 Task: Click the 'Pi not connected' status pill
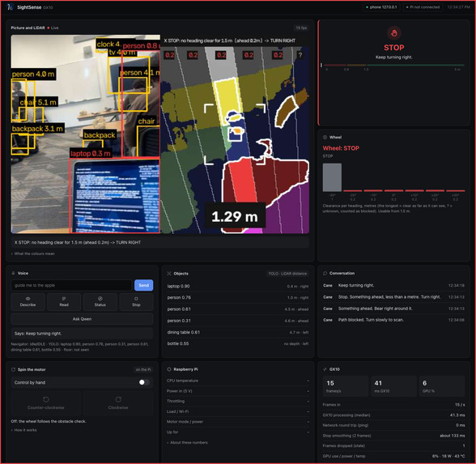click(x=423, y=7)
